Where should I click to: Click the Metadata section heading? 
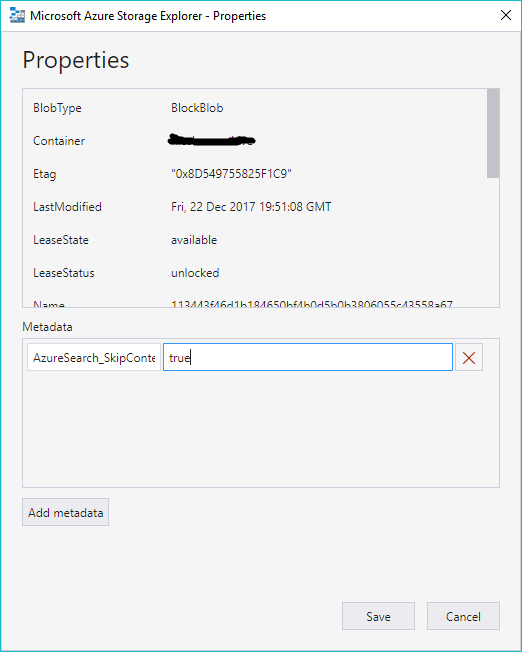click(47, 327)
